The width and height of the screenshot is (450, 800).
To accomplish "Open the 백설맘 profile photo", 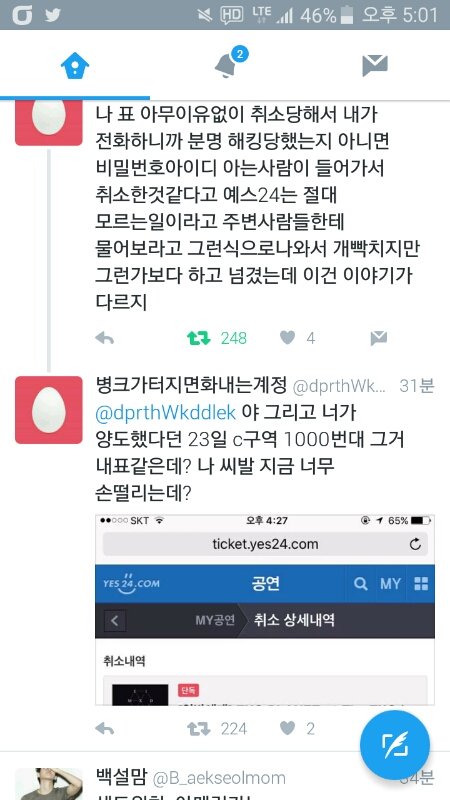I will (48, 784).
